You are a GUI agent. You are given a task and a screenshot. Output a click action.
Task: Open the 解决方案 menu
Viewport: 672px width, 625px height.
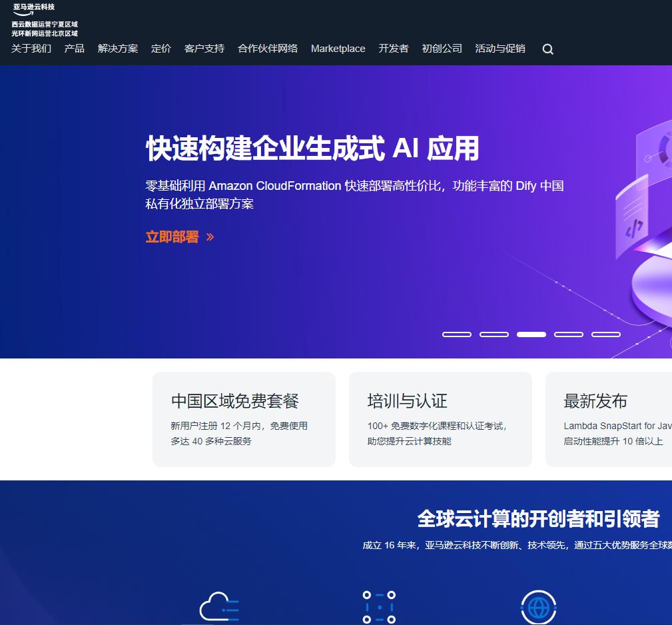tap(118, 49)
